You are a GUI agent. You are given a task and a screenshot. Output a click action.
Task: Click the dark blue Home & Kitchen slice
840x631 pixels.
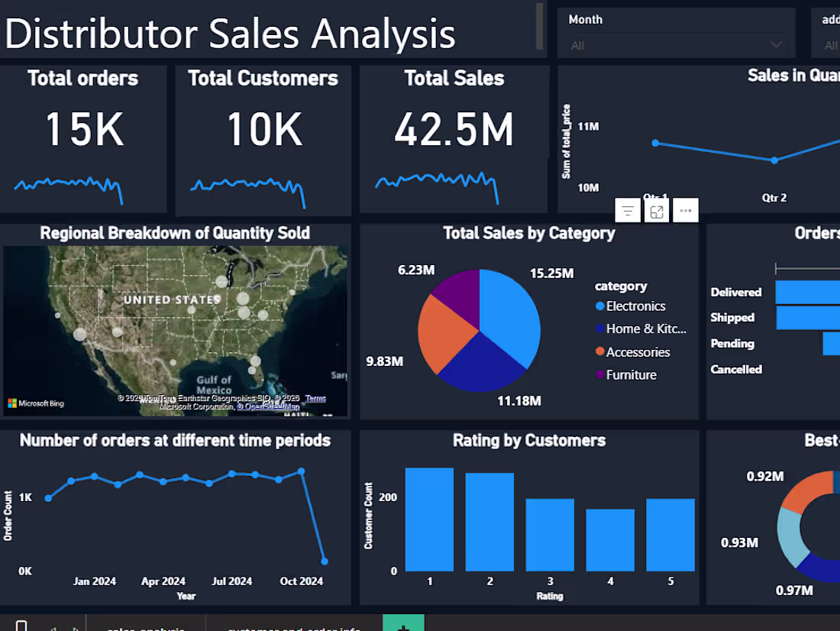coord(480,364)
